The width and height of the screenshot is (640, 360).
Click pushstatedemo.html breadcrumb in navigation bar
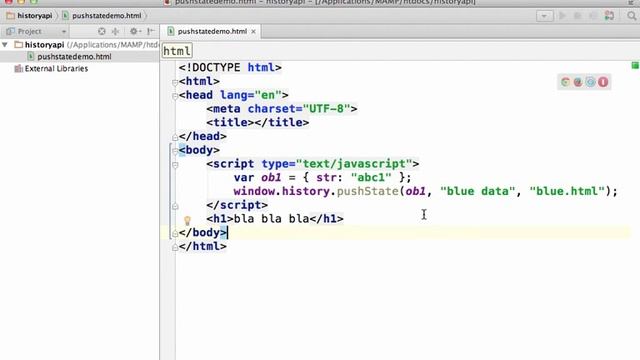click(x=107, y=16)
